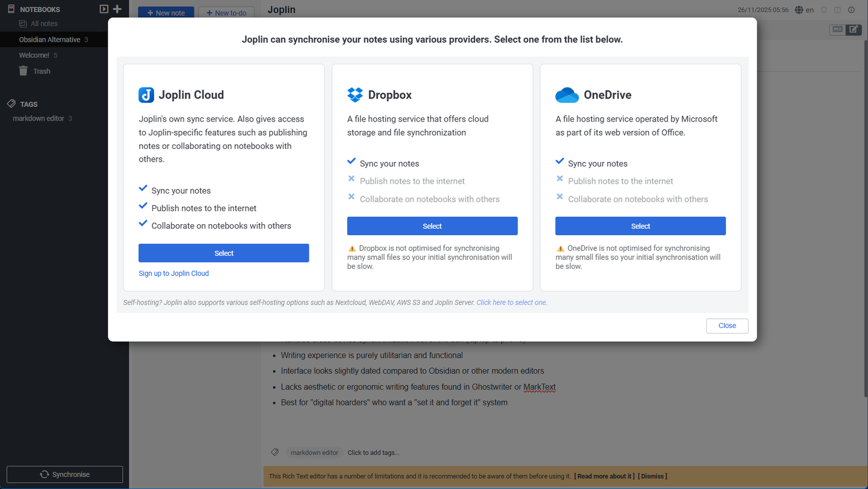Click OneDrive 'Sync your notes' text
868x489 pixels.
click(597, 163)
